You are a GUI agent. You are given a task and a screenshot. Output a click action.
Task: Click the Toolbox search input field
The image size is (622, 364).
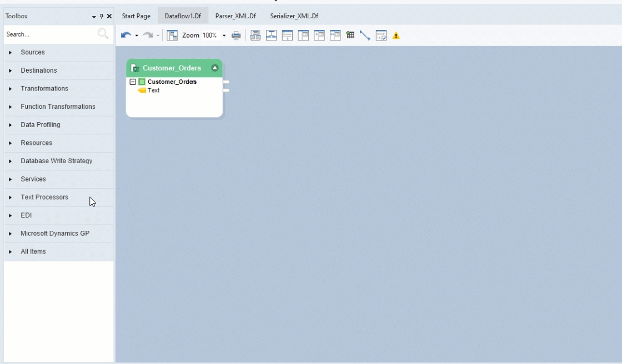(50, 34)
